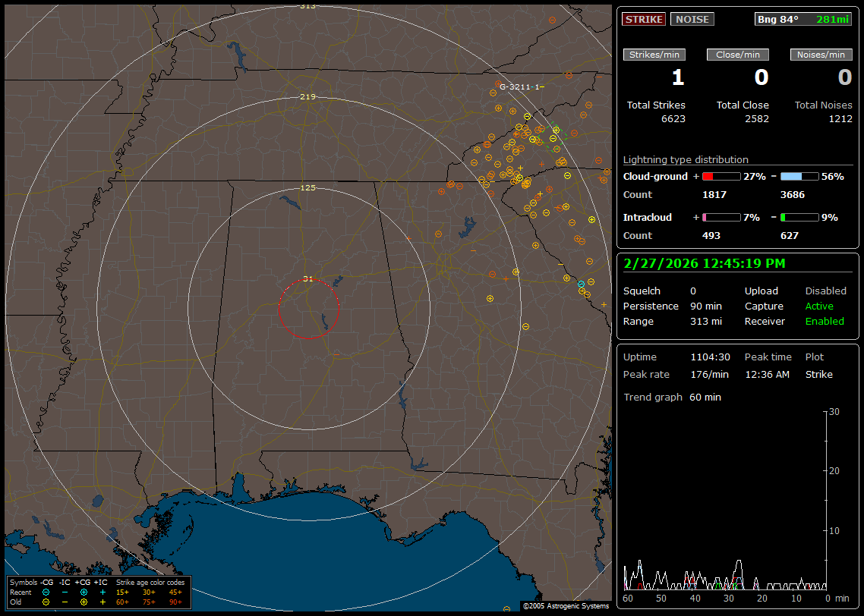Click the Old -IC yellow dash symbol
The width and height of the screenshot is (864, 616).
65,602
